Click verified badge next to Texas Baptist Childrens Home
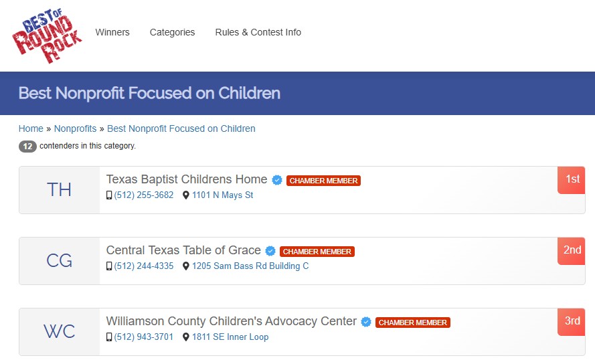595x364 pixels. [x=277, y=180]
